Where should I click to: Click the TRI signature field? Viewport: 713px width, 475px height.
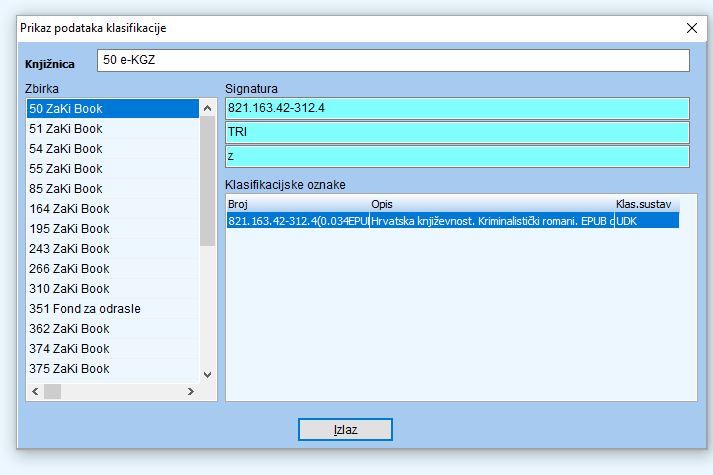[x=457, y=132]
